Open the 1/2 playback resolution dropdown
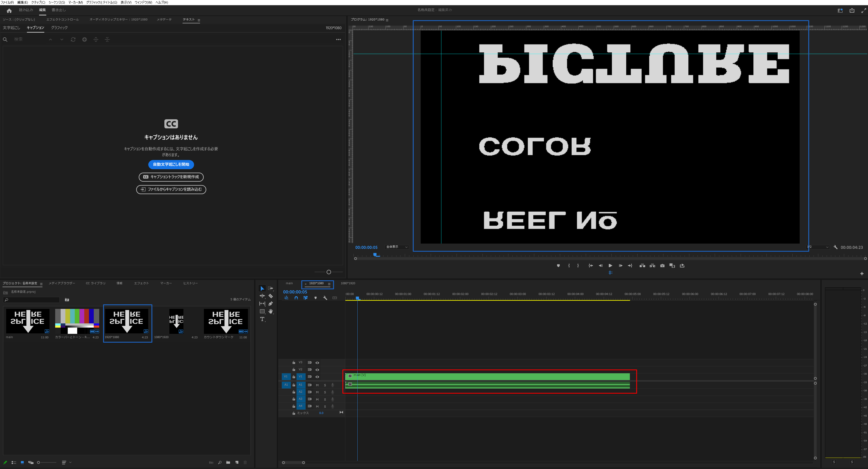The image size is (868, 469). tap(818, 247)
